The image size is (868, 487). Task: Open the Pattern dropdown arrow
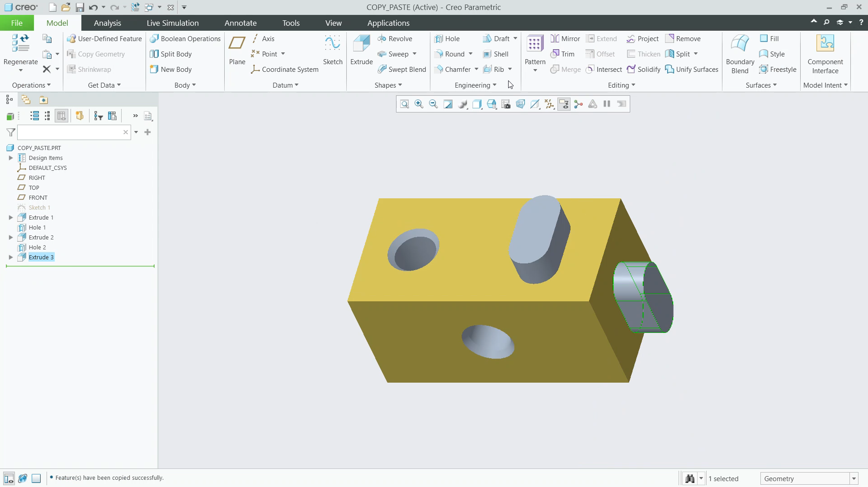click(x=535, y=70)
